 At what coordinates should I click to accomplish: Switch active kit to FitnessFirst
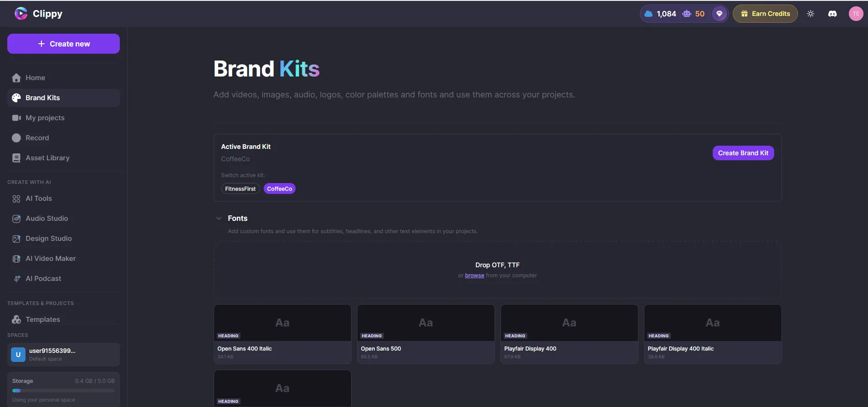pyautogui.click(x=240, y=188)
